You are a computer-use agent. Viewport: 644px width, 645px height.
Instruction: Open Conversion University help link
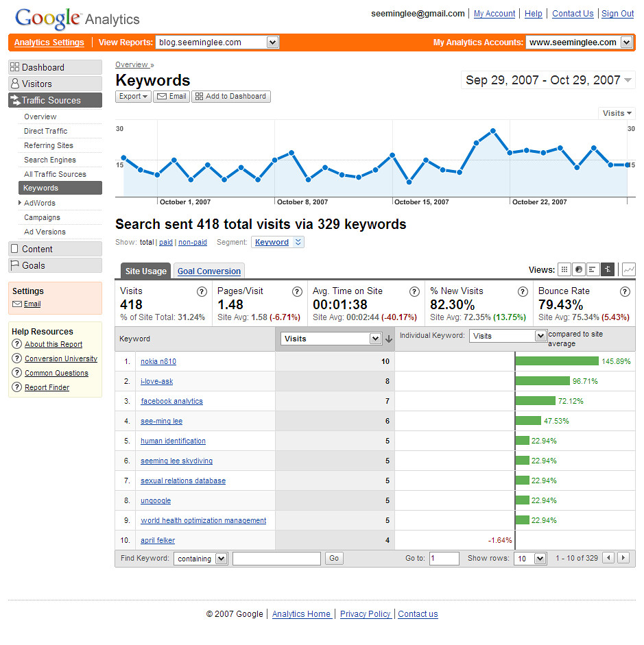[x=61, y=358]
